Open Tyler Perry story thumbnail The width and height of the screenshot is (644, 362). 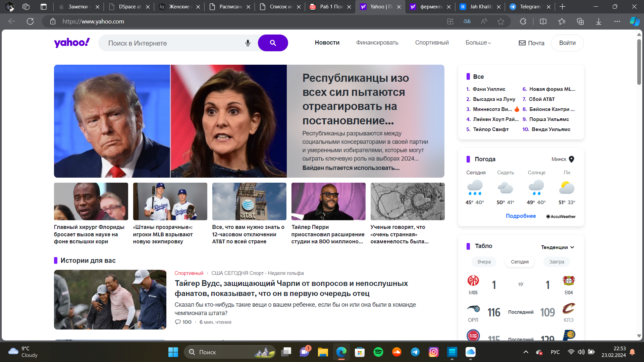(x=328, y=201)
